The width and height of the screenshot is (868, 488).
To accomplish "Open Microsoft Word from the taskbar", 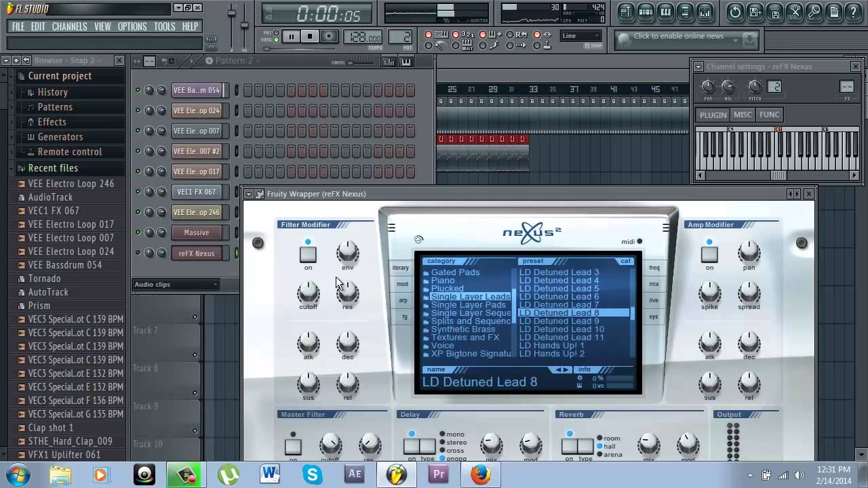I will click(x=270, y=474).
